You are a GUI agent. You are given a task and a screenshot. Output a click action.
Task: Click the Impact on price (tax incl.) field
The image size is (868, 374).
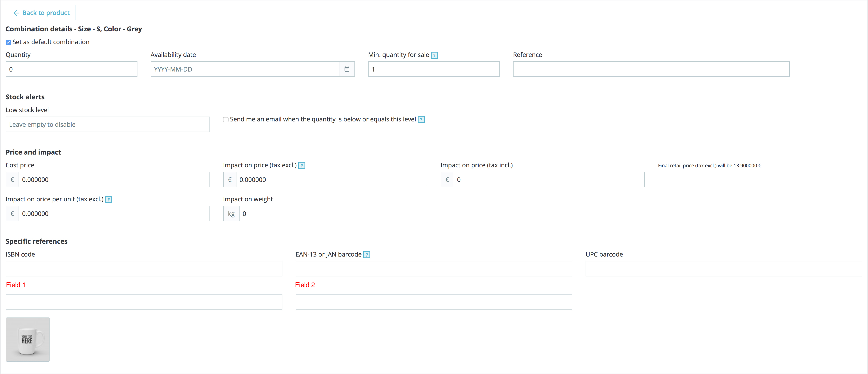[x=548, y=179]
